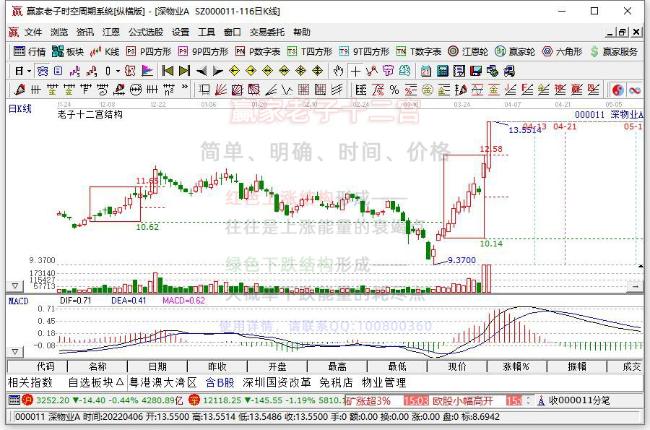Click the percent sign tool icon
This screenshot has height=430, width=650.
[x=394, y=90]
